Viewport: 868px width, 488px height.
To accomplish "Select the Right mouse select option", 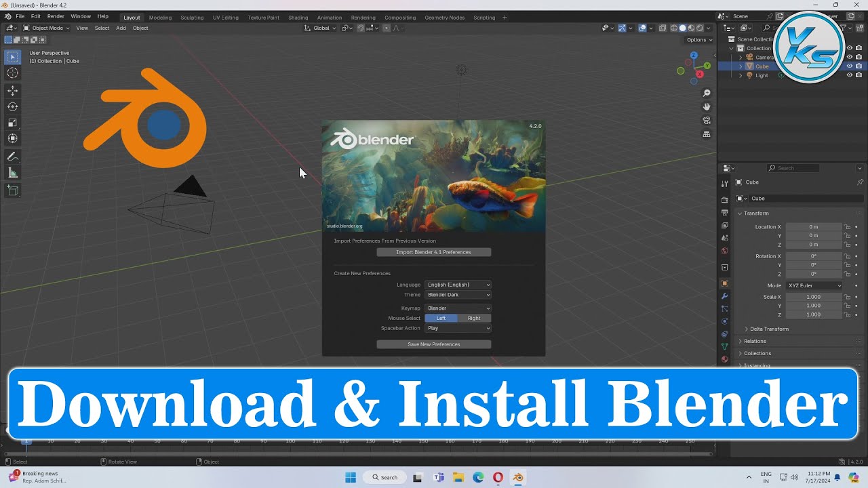I will point(474,318).
